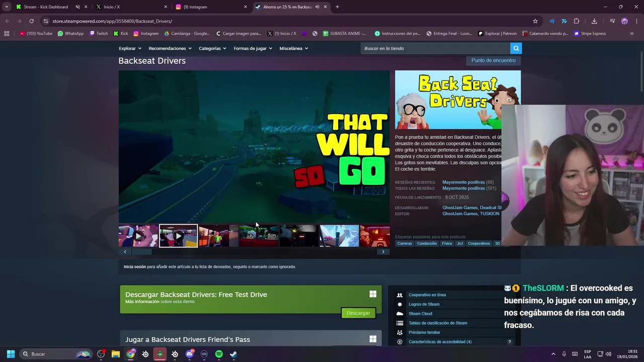Expand the Formas de jugar menu

[253, 48]
